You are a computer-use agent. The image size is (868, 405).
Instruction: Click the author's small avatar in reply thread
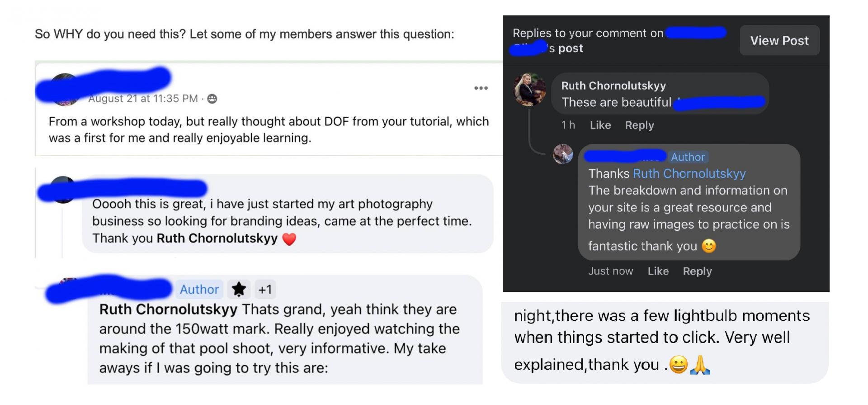(x=563, y=154)
